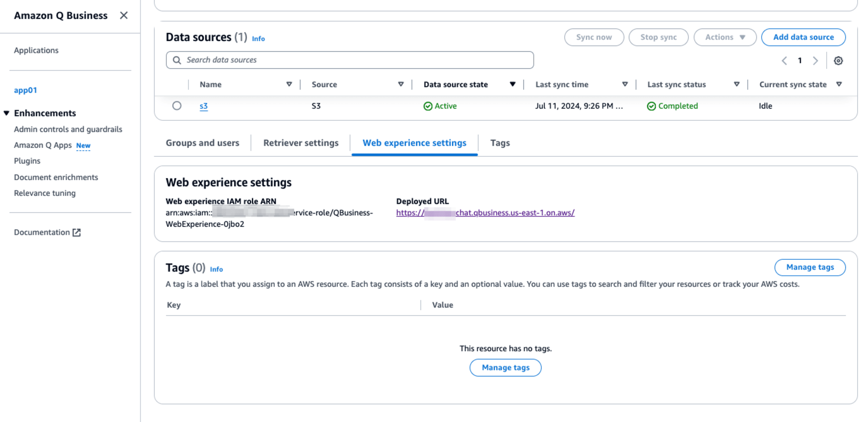Click the Value column header in Tags

442,305
